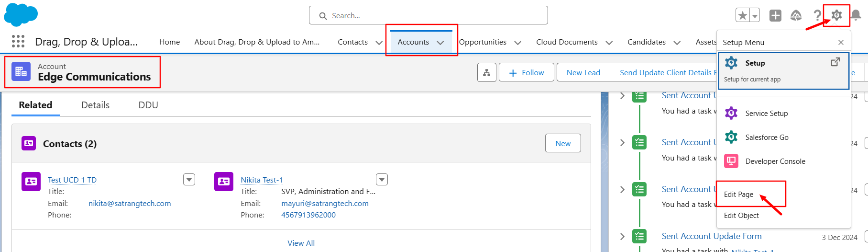Image resolution: width=868 pixels, height=252 pixels.
Task: Click the Setup gear icon
Action: click(836, 15)
